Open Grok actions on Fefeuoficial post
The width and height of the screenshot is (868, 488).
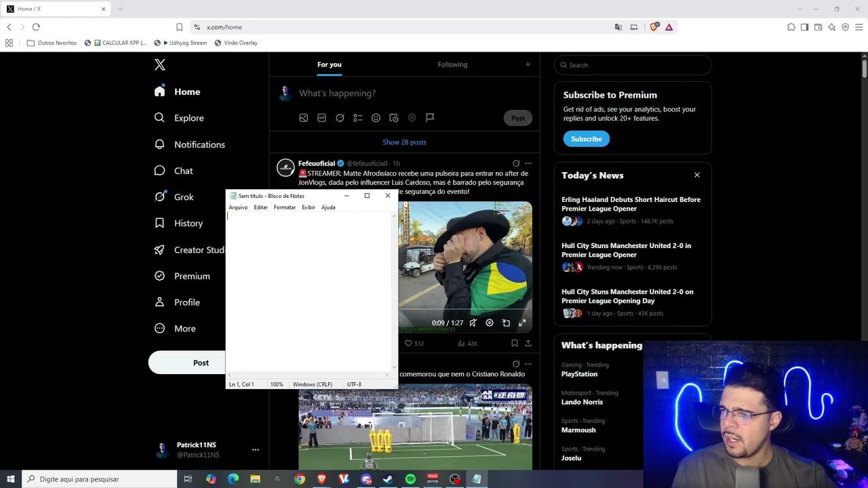(x=516, y=163)
